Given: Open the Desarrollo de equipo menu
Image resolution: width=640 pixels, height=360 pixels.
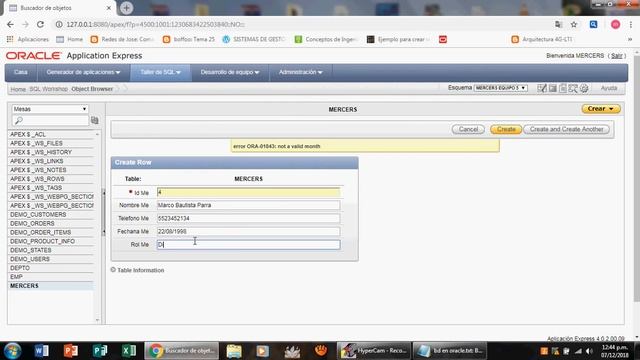Looking at the screenshot, I should 230,72.
